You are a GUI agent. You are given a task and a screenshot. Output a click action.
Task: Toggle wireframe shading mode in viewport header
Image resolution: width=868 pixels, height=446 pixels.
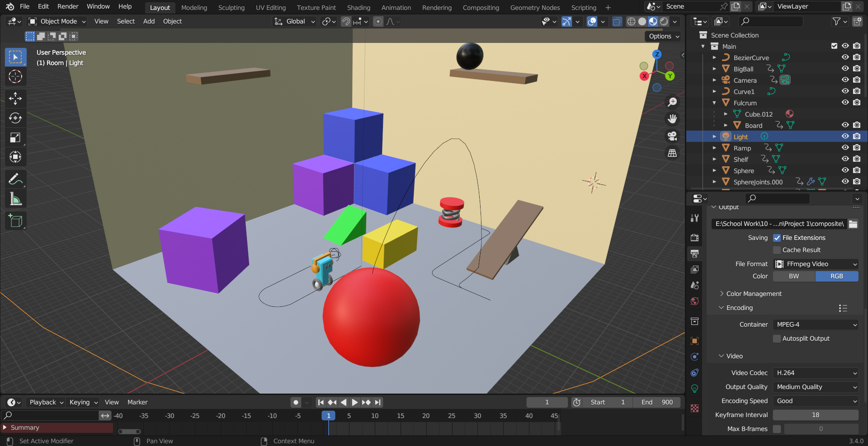point(631,21)
